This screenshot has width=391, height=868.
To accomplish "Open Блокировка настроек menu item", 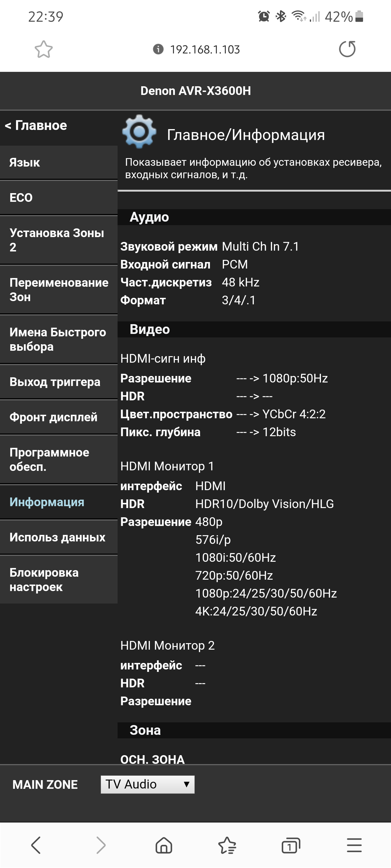I will [x=59, y=580].
